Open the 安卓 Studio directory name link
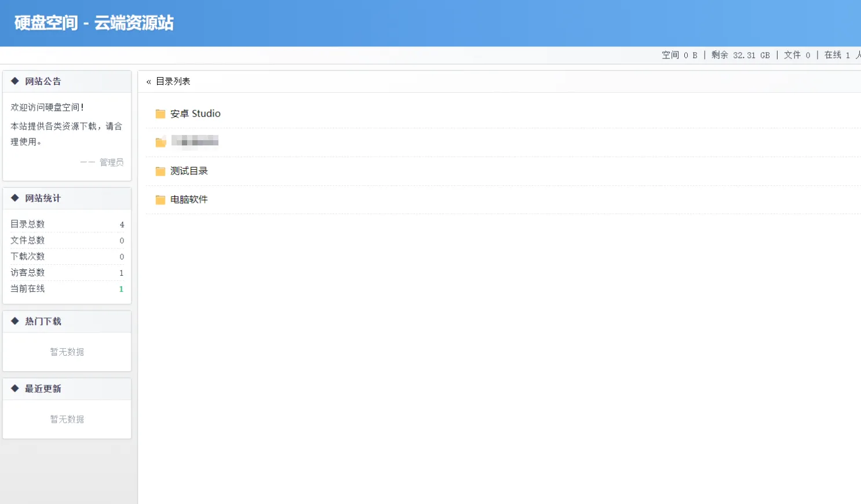 click(195, 114)
